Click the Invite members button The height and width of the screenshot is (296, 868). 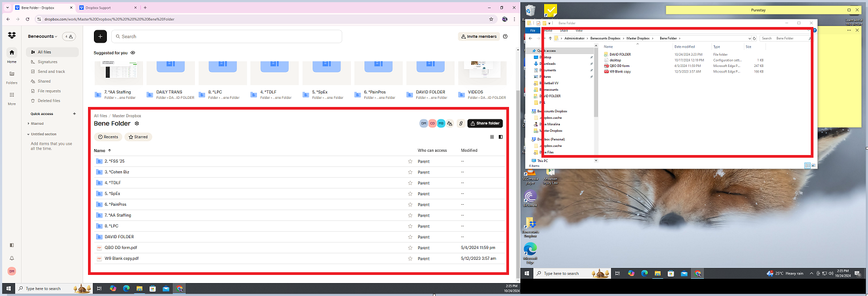(x=478, y=37)
